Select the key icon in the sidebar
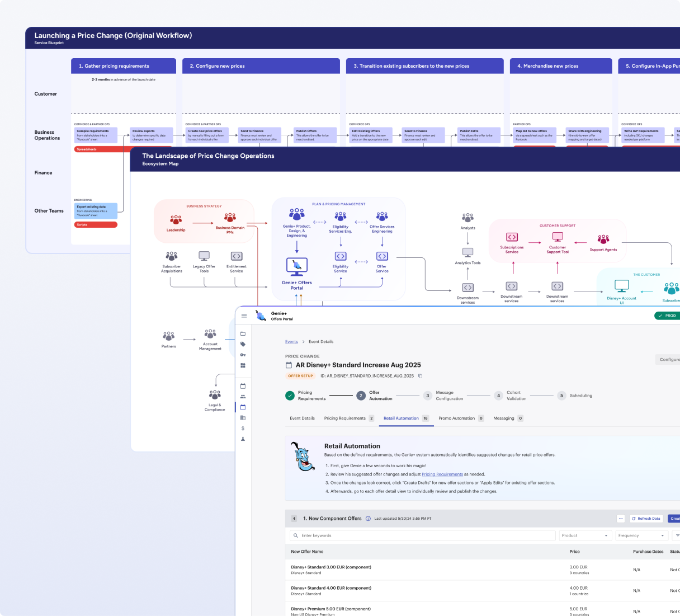680x616 pixels. pos(243,354)
